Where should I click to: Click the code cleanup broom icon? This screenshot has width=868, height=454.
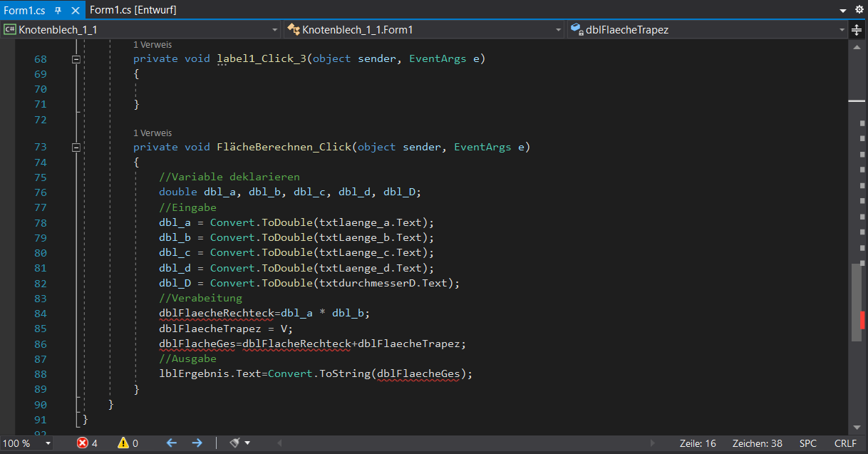pyautogui.click(x=235, y=443)
